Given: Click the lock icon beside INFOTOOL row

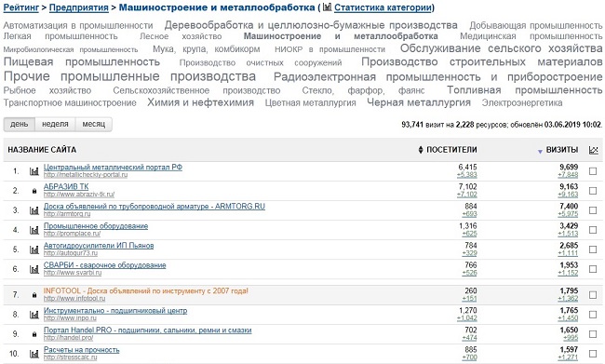Looking at the screenshot, I should (34, 295).
